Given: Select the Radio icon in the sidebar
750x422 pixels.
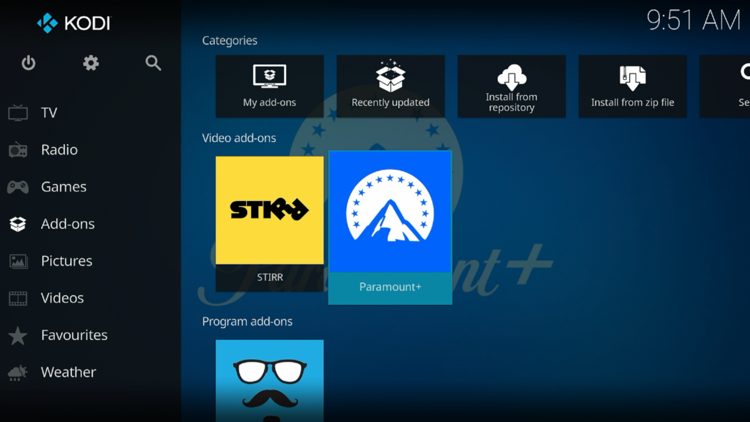Looking at the screenshot, I should coord(18,150).
